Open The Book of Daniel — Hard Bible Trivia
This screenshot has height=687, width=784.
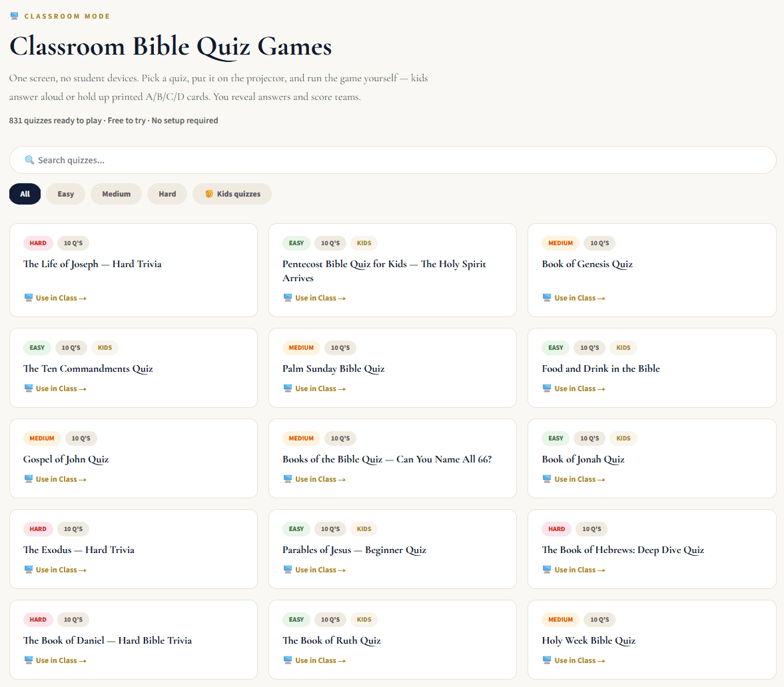coord(107,640)
